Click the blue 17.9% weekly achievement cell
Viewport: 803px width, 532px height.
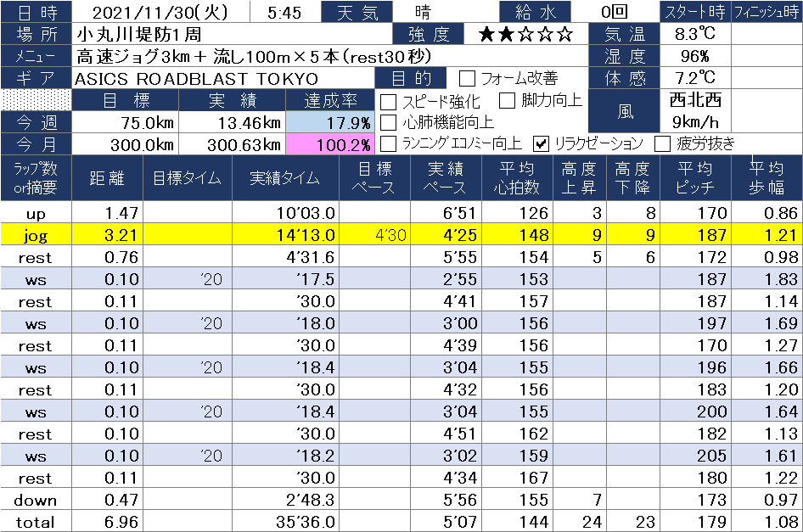(340, 122)
